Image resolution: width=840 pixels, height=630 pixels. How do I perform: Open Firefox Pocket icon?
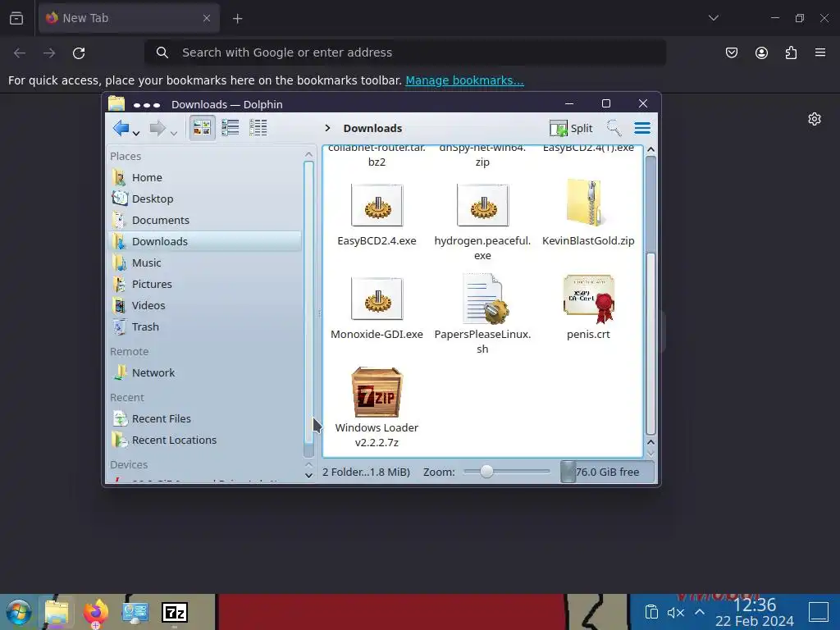pyautogui.click(x=731, y=52)
